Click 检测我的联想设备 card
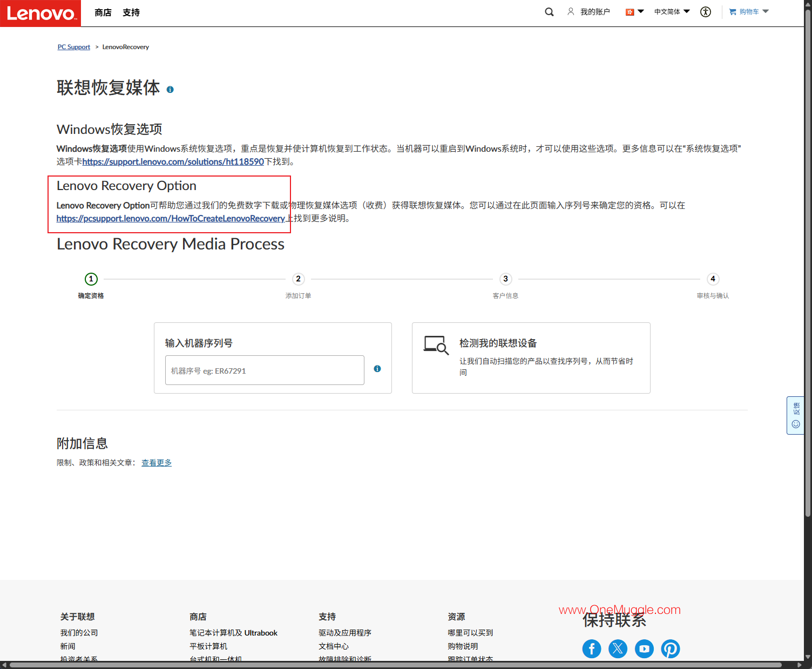The width and height of the screenshot is (812, 669). 531,358
